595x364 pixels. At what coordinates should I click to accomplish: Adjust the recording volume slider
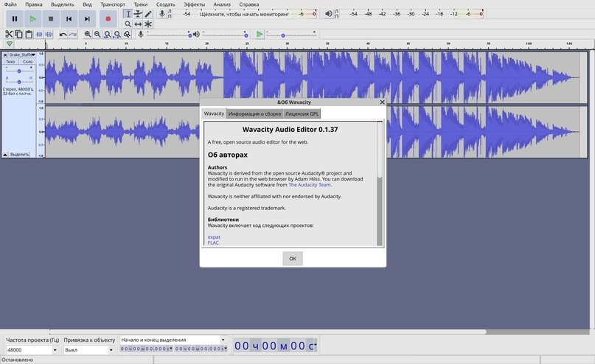click(170, 34)
